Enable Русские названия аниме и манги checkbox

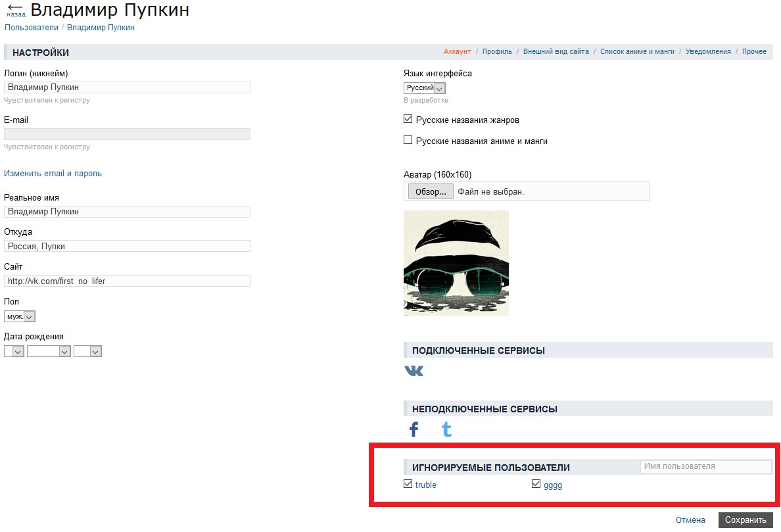408,140
